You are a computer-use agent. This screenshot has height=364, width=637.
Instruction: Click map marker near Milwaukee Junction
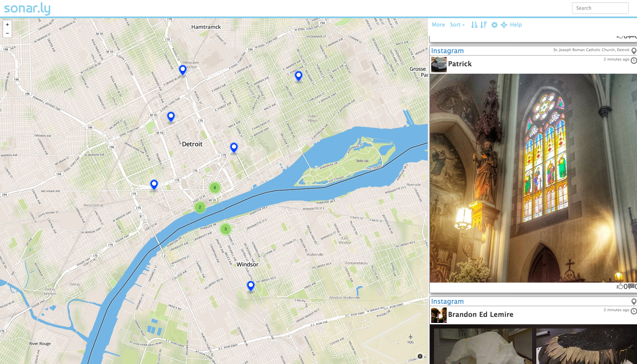183,69
